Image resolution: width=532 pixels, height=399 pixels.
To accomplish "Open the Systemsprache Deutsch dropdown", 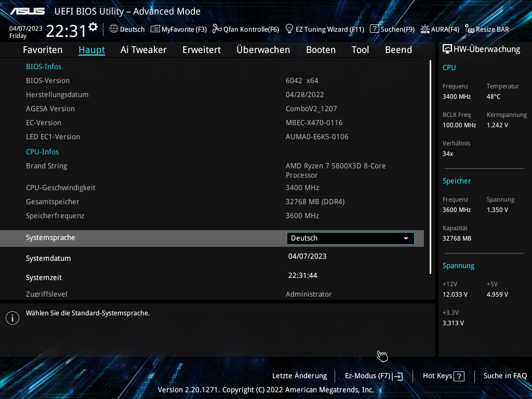I will tap(351, 238).
